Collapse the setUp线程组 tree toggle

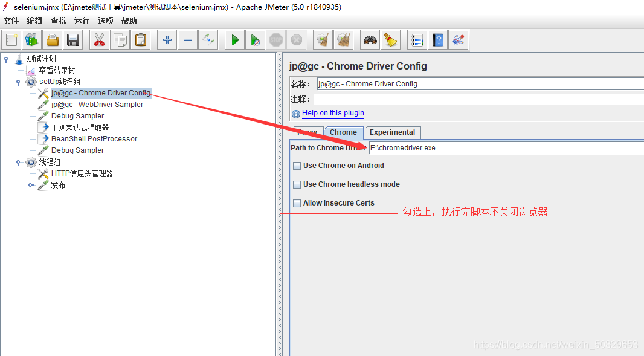[x=18, y=82]
